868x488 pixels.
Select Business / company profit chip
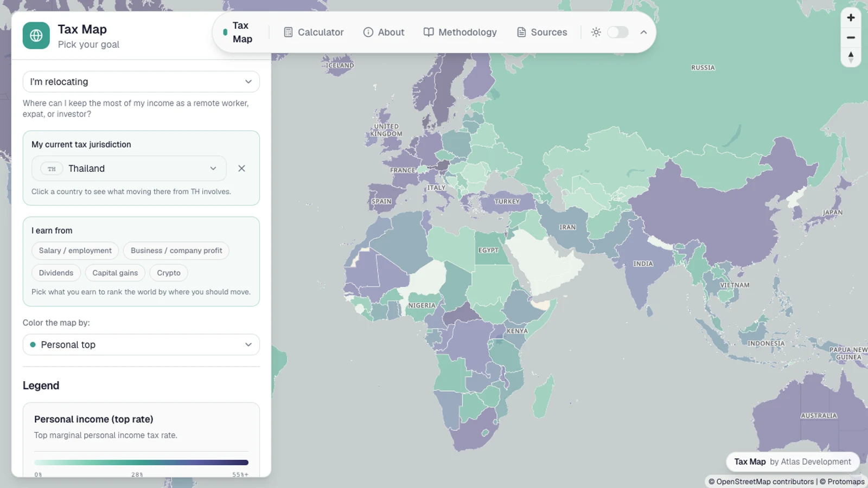[176, 251]
